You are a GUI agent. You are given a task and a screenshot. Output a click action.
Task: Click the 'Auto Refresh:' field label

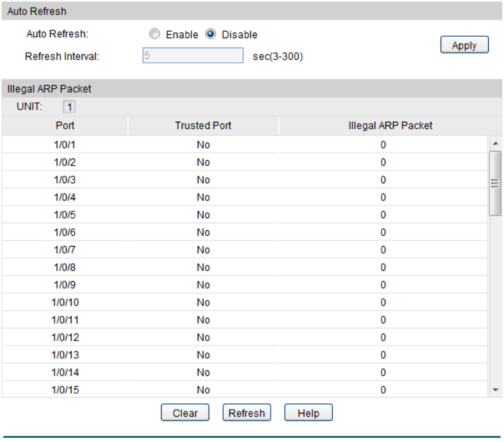(57, 34)
